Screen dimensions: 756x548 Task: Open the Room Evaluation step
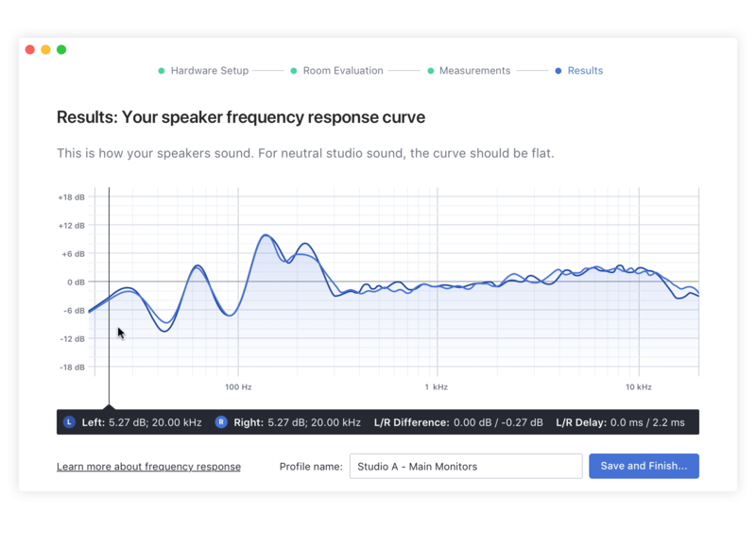tap(342, 71)
